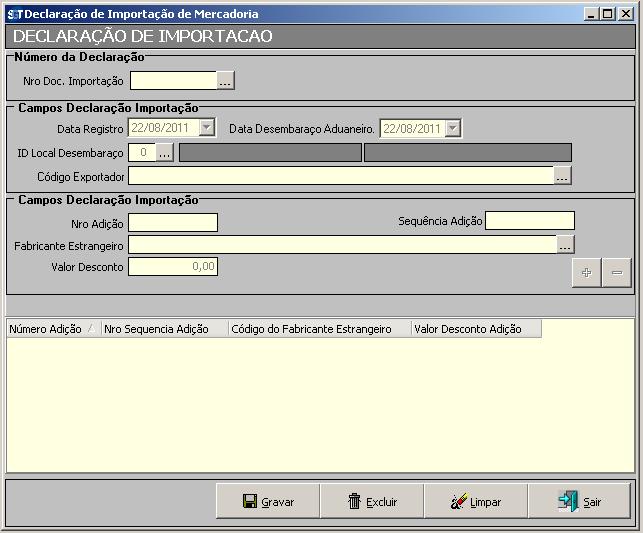Click the minus icon to remove an adição
The width and height of the screenshot is (643, 533).
pyautogui.click(x=617, y=273)
